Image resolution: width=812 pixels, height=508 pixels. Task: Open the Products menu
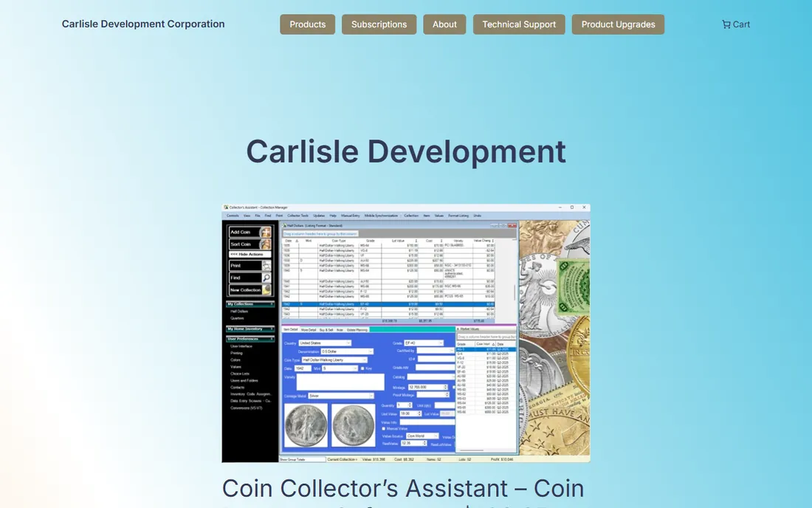click(x=307, y=24)
